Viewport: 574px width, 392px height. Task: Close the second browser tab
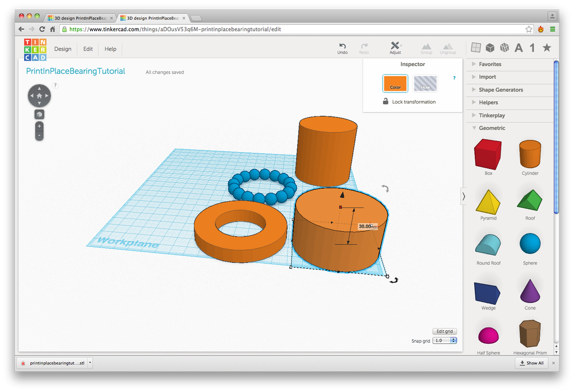pos(184,18)
